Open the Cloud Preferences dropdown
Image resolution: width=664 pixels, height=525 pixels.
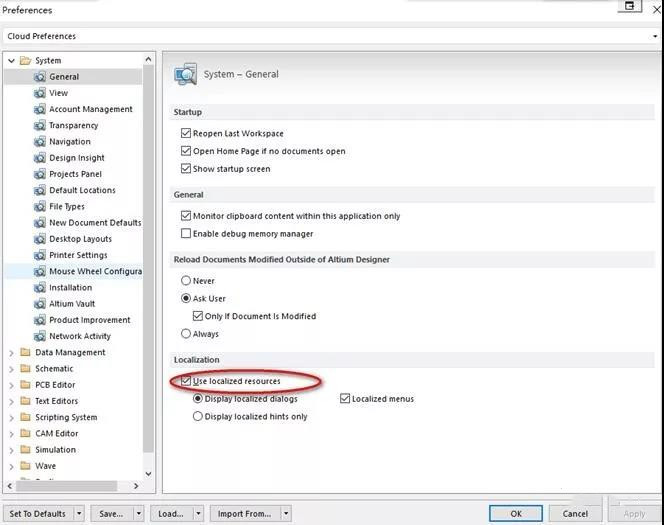655,36
